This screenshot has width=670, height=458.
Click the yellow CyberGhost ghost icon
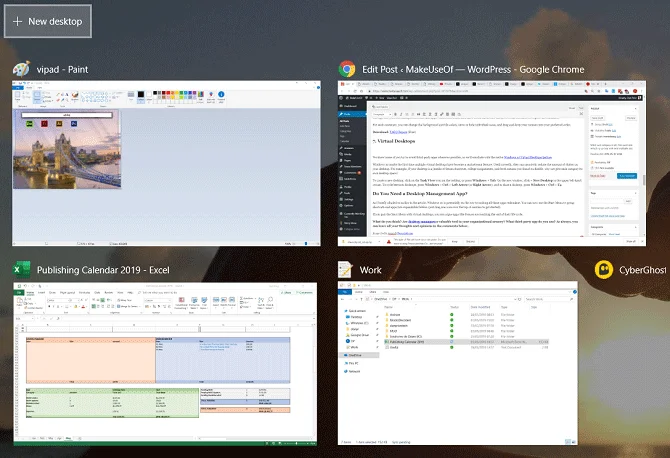pyautogui.click(x=604, y=270)
